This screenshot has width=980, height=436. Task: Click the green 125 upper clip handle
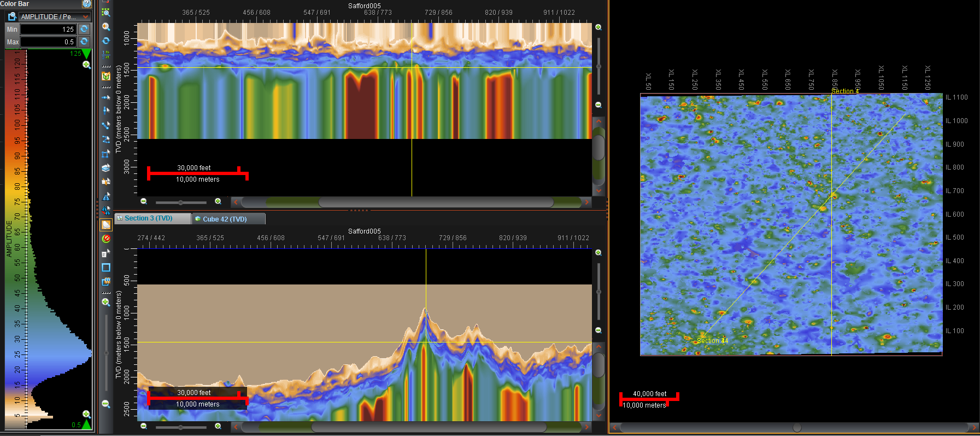pyautogui.click(x=86, y=54)
